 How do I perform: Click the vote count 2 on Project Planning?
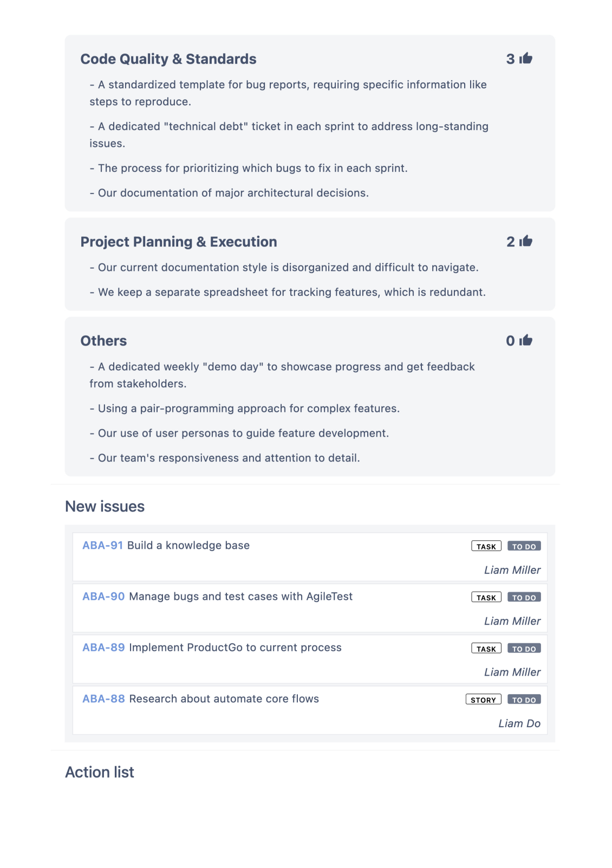510,242
